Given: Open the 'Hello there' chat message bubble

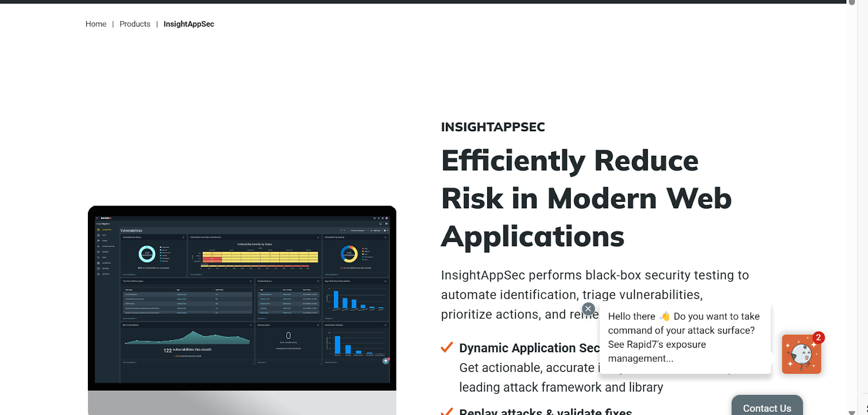Looking at the screenshot, I should pyautogui.click(x=685, y=337).
